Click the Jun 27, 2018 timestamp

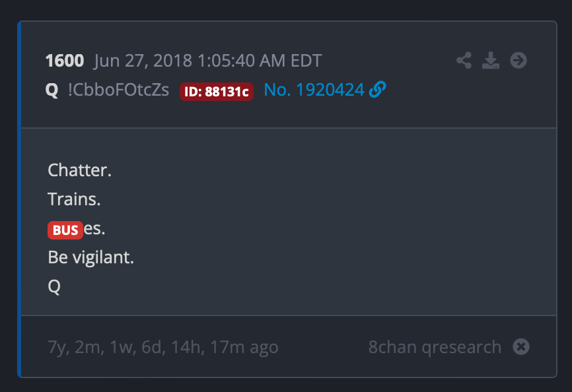click(x=207, y=61)
